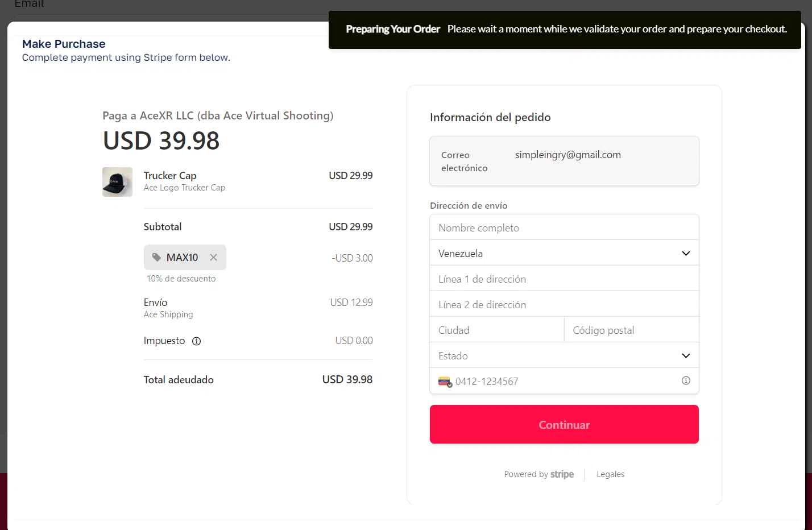Open Powered by Stripe link

(539, 474)
